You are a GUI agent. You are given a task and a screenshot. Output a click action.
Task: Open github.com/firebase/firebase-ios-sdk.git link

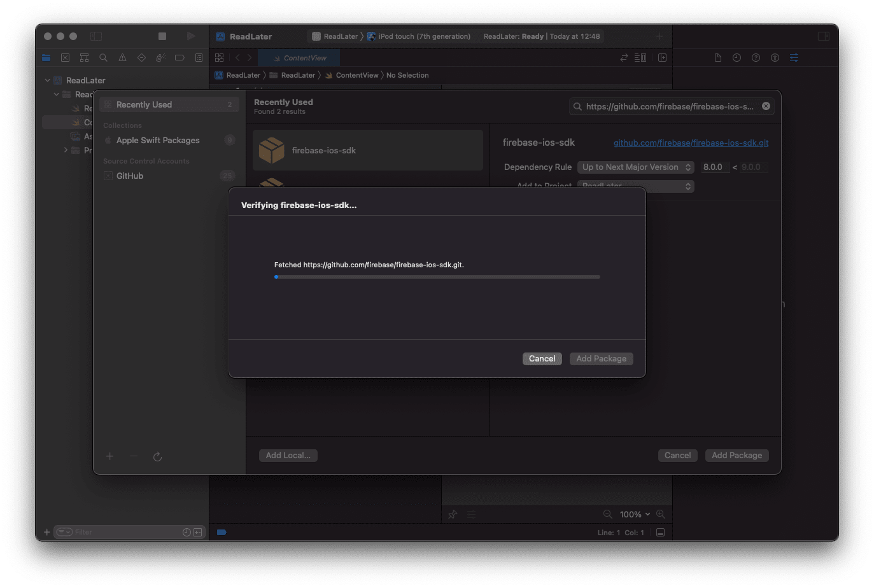click(x=691, y=143)
